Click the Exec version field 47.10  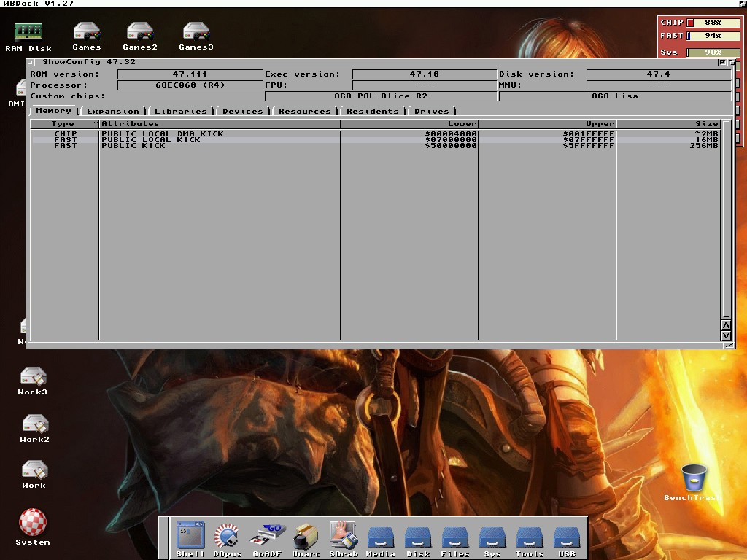425,74
